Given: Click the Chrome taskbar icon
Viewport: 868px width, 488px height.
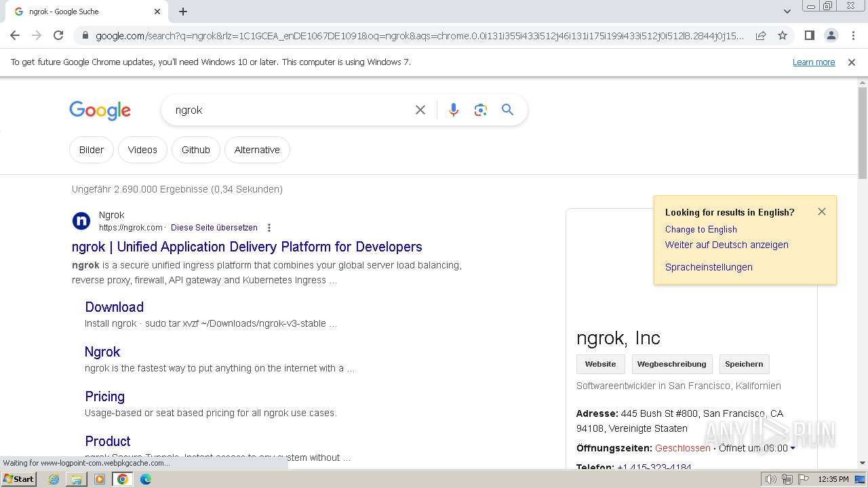Looking at the screenshot, I should (x=123, y=479).
